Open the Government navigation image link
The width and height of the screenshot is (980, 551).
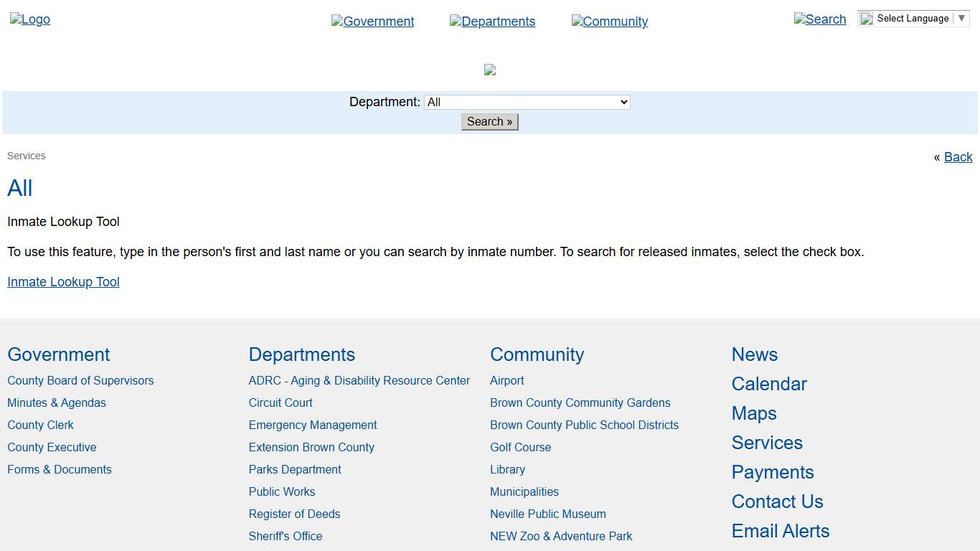click(372, 22)
